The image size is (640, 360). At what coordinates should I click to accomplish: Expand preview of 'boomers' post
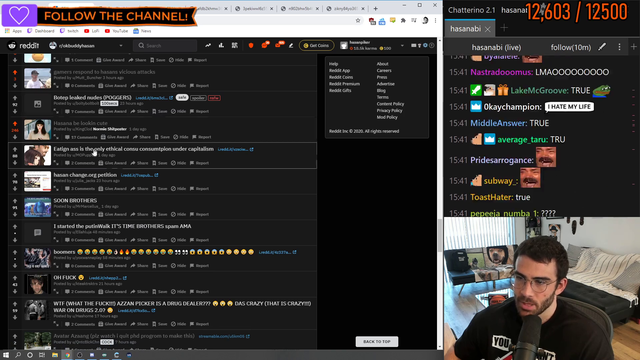coord(56,265)
